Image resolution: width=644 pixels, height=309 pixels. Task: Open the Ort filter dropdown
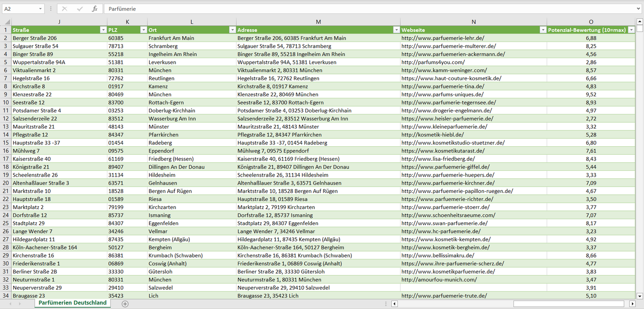tap(232, 30)
